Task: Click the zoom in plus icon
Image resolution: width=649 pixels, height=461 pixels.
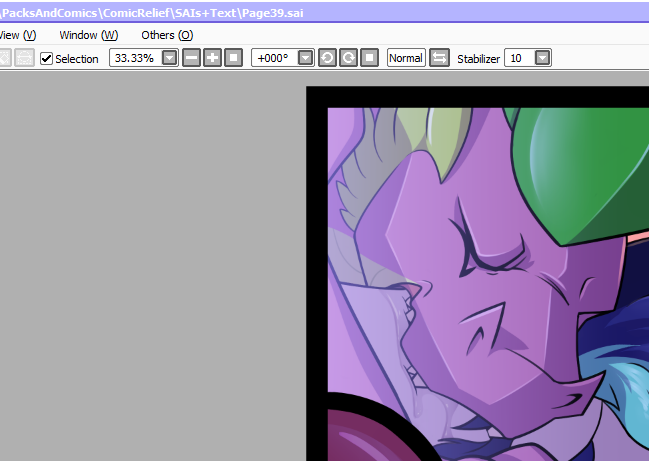Action: click(212, 58)
